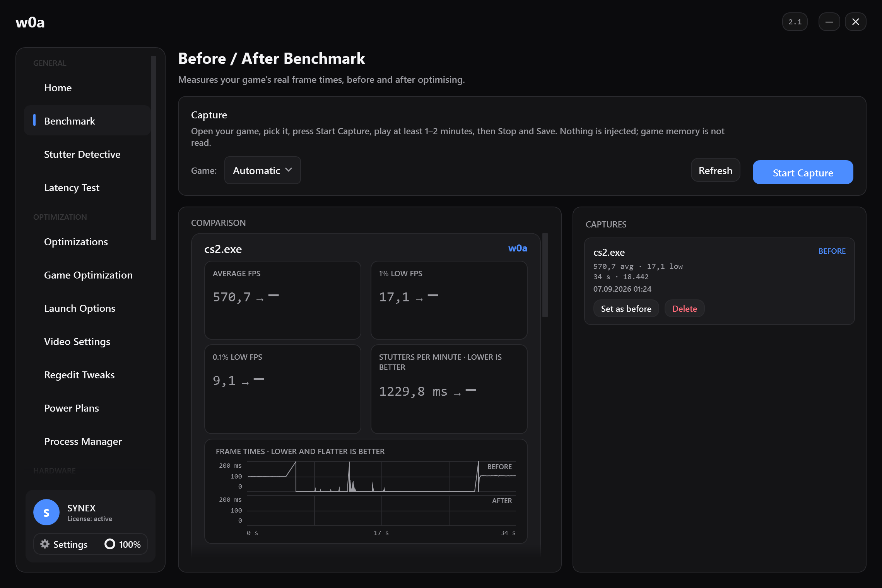Click the 100% zoom ring icon
Image resolution: width=882 pixels, height=588 pixels.
coord(110,544)
